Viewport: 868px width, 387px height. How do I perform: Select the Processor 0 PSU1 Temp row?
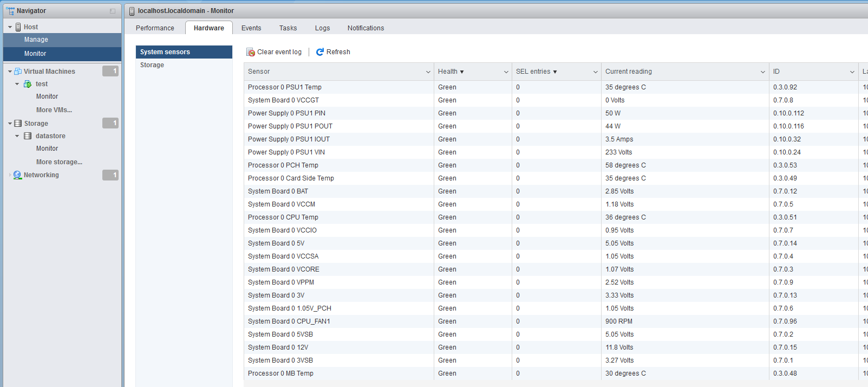[556, 87]
